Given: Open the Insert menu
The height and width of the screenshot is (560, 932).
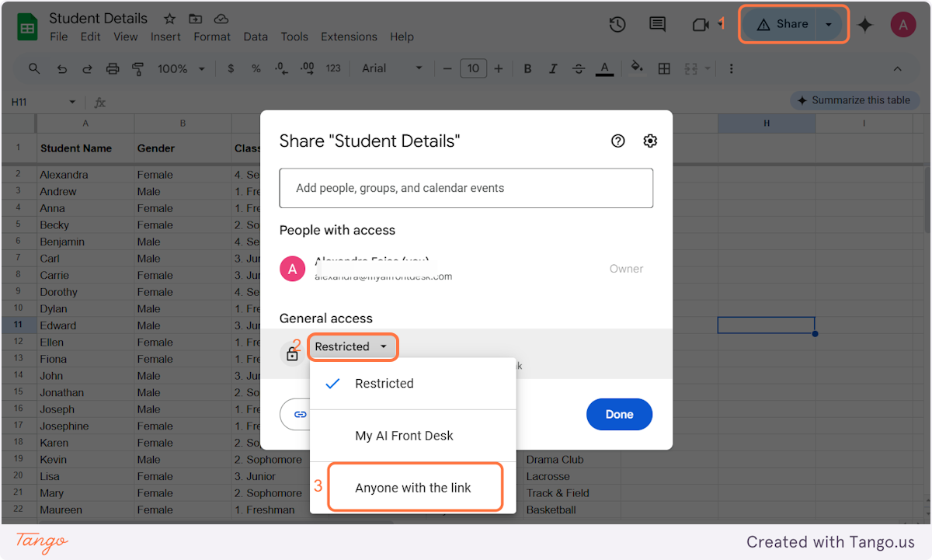Looking at the screenshot, I should point(165,37).
